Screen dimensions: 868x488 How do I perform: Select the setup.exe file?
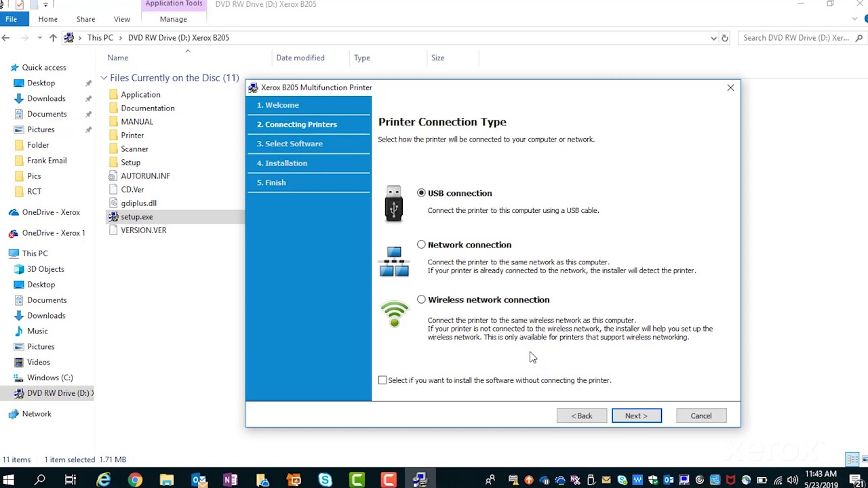(136, 217)
